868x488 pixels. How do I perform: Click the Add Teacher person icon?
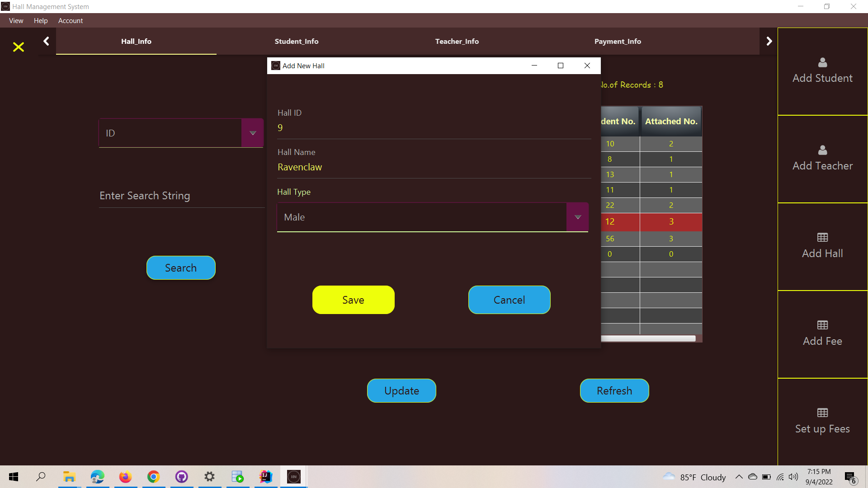coord(822,150)
